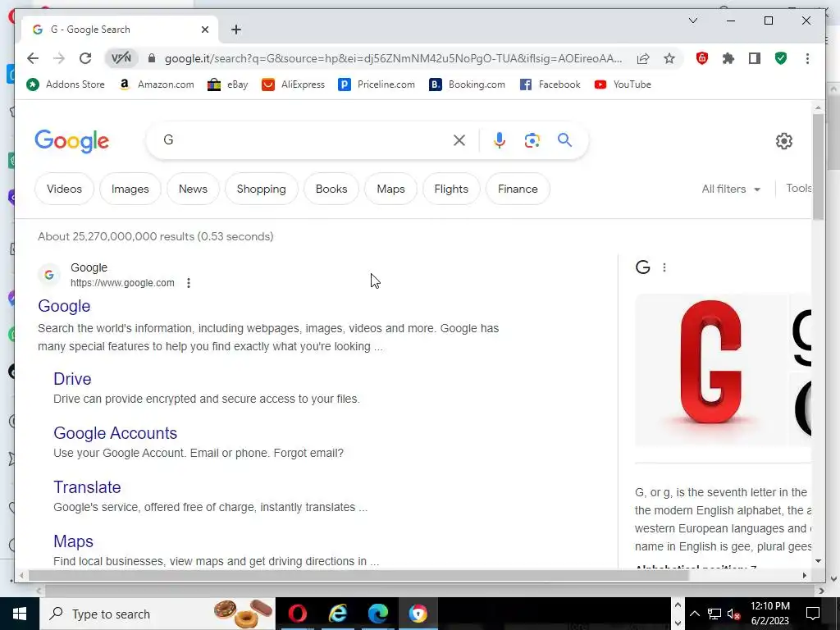Toggle the VPN badge in address bar

(121, 58)
